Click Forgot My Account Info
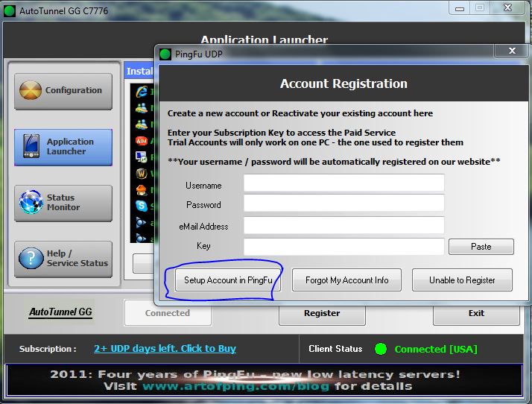Viewport: 532px width, 404px height. point(346,280)
